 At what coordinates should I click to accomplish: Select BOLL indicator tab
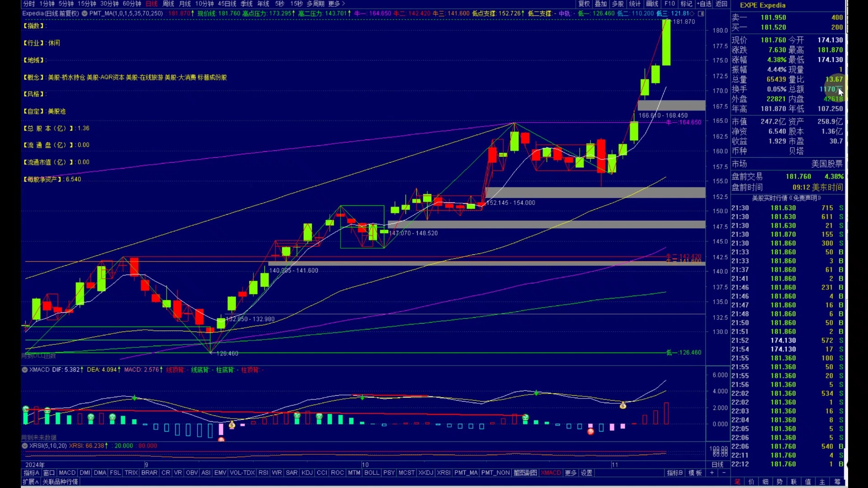click(x=372, y=473)
